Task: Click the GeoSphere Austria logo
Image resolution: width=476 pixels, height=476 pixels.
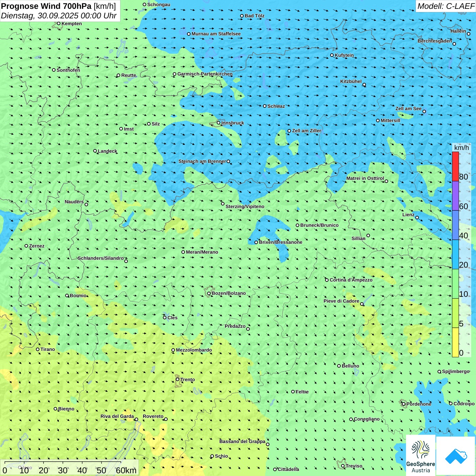Action: coord(421,455)
